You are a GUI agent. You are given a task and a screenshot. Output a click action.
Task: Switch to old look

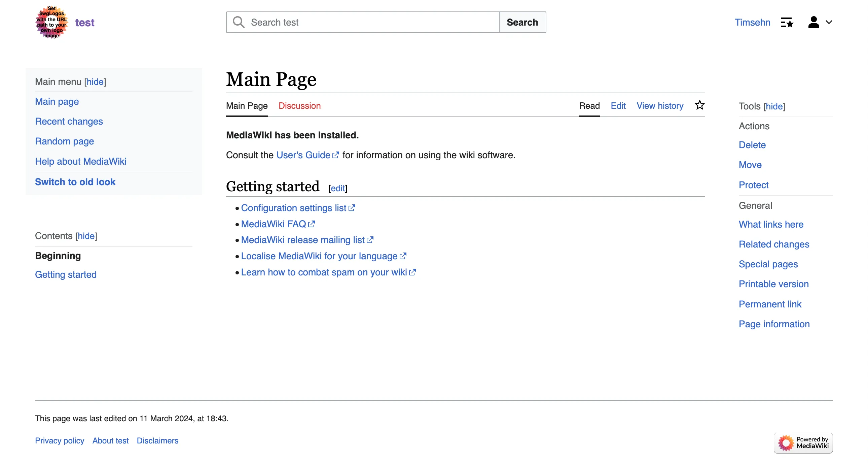click(75, 182)
